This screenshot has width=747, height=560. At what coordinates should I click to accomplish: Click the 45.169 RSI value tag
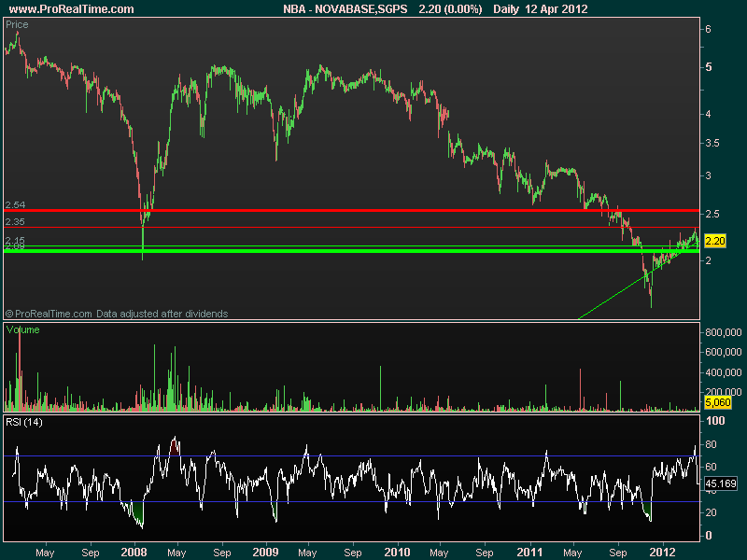[x=721, y=483]
